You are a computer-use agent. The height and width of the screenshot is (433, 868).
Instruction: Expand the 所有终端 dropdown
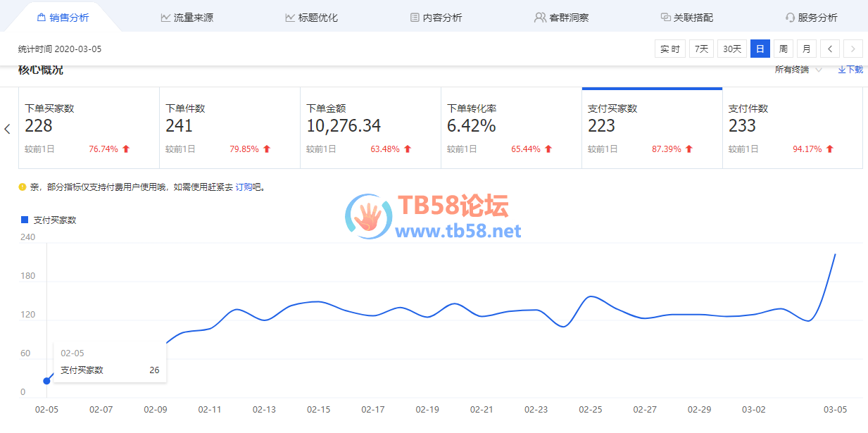tap(798, 70)
